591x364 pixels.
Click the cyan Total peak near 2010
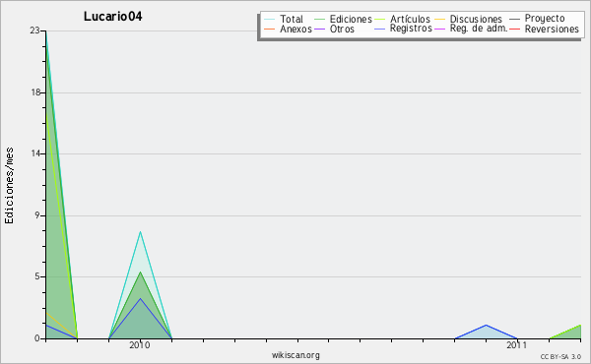(140, 232)
